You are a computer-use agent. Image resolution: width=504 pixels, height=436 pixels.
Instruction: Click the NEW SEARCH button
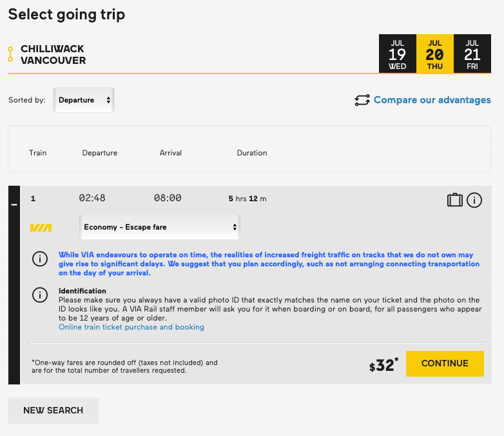click(x=53, y=410)
